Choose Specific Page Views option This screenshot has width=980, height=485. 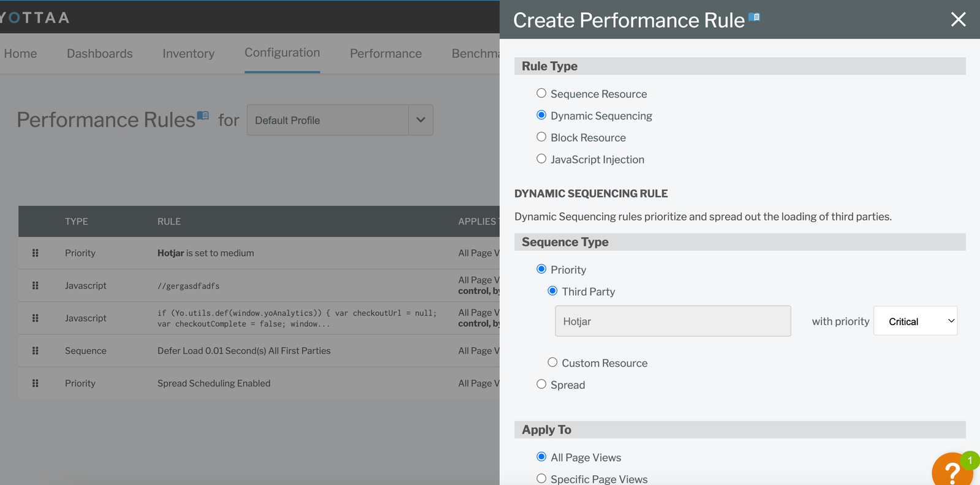click(541, 479)
